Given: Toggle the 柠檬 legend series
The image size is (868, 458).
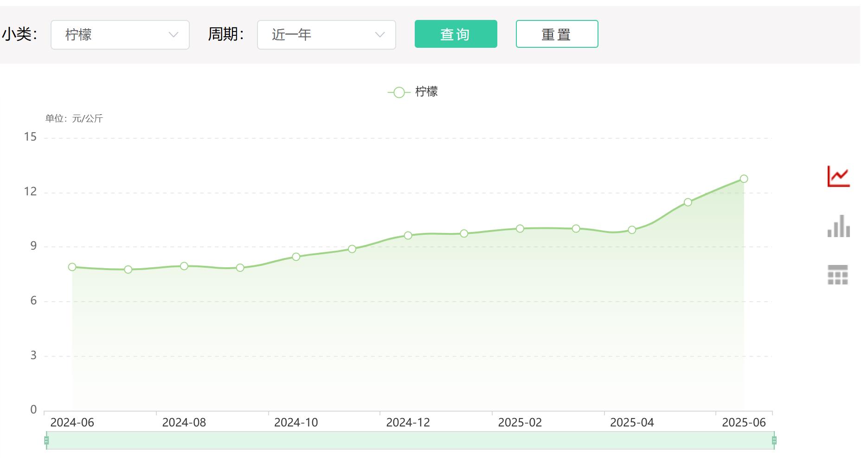Looking at the screenshot, I should pyautogui.click(x=413, y=92).
